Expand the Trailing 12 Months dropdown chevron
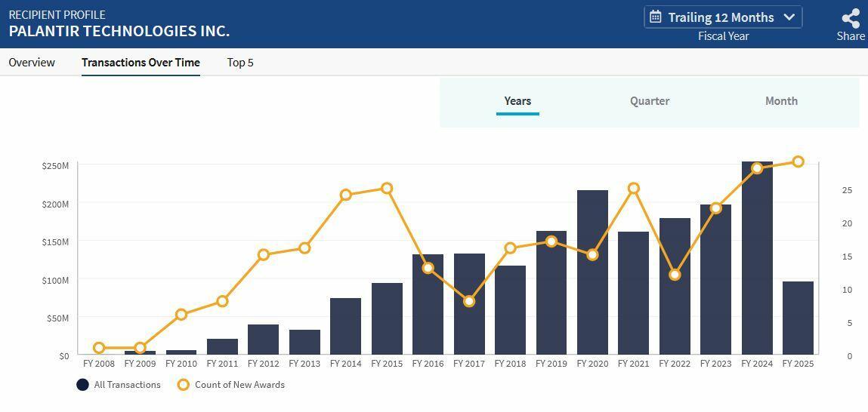868x412 pixels. [789, 17]
